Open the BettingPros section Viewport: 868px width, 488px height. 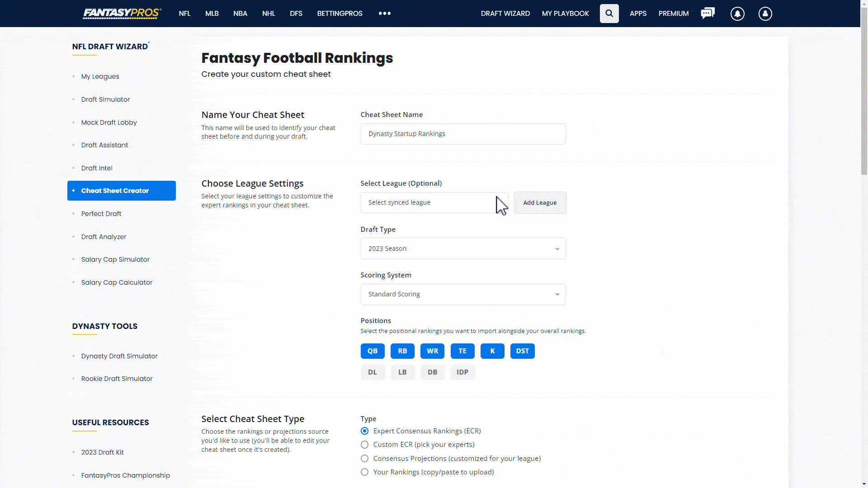pyautogui.click(x=340, y=13)
